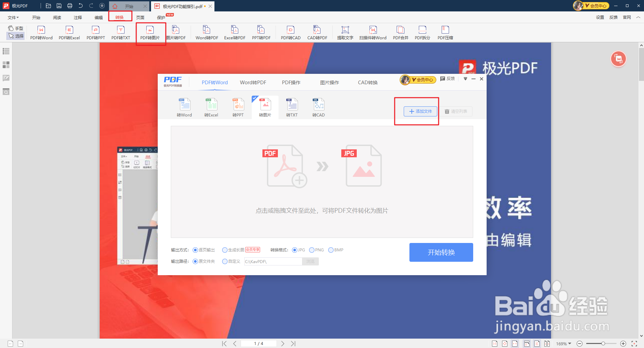Click the Word转PDF toolbar icon
The height and width of the screenshot is (348, 644).
pos(207,33)
